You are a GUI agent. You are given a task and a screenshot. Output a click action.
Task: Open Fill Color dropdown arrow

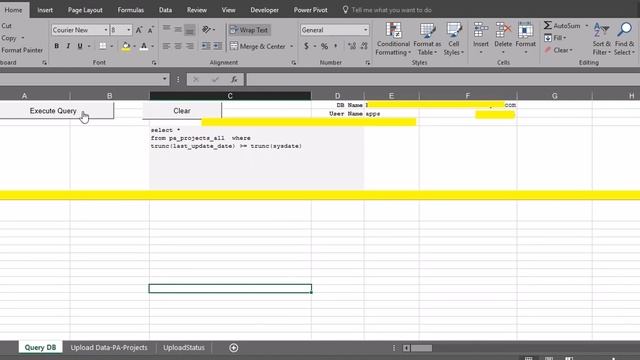134,46
